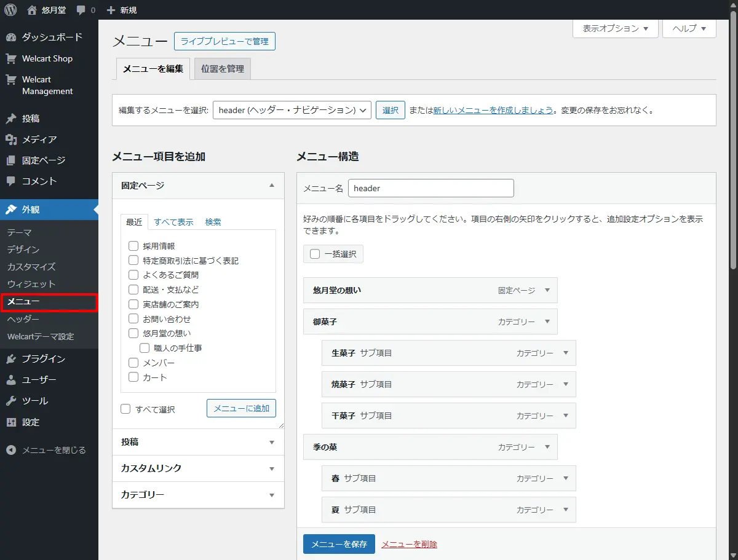738x560 pixels.
Task: Click the メニューを削除 link
Action: tap(409, 544)
